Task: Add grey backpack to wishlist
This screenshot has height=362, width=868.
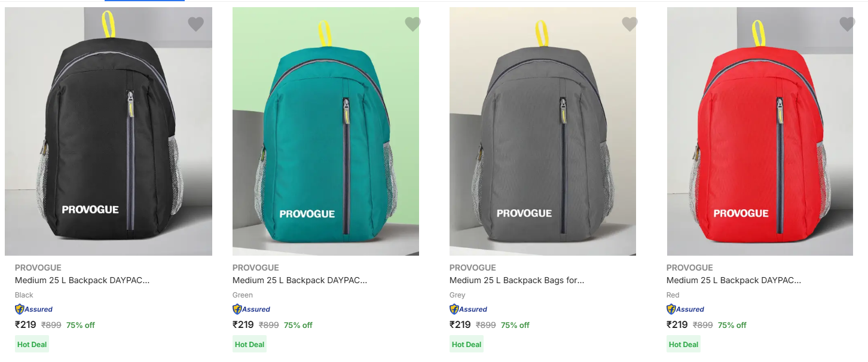Action: [x=629, y=24]
